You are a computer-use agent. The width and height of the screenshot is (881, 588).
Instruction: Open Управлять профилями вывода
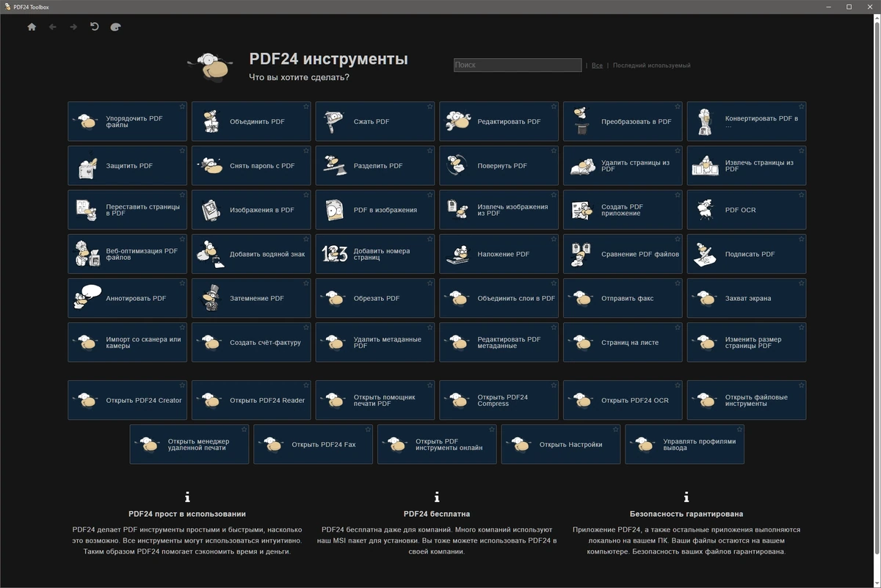click(685, 444)
